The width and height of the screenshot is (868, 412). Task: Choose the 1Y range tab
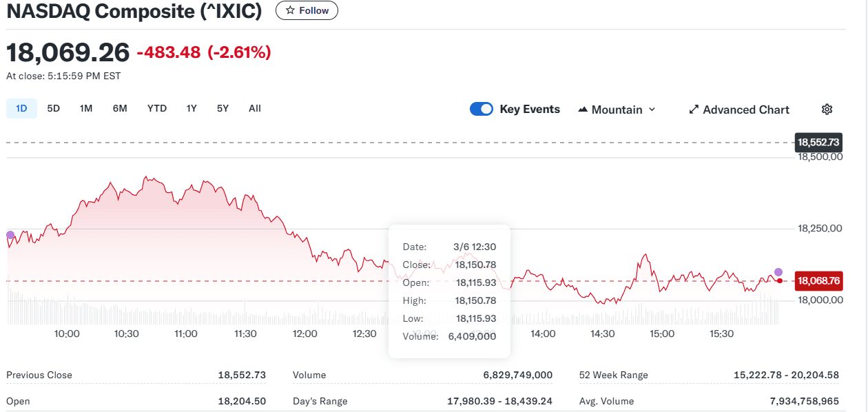click(x=192, y=108)
